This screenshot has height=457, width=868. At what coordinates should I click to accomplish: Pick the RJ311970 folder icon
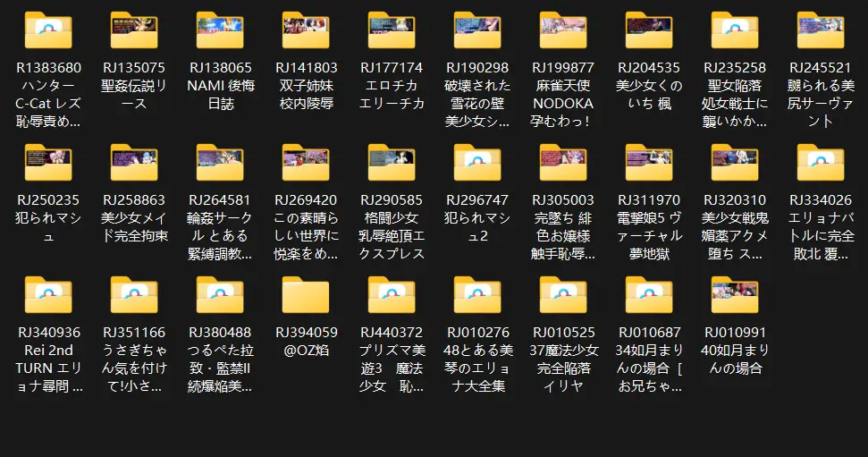pos(649,162)
